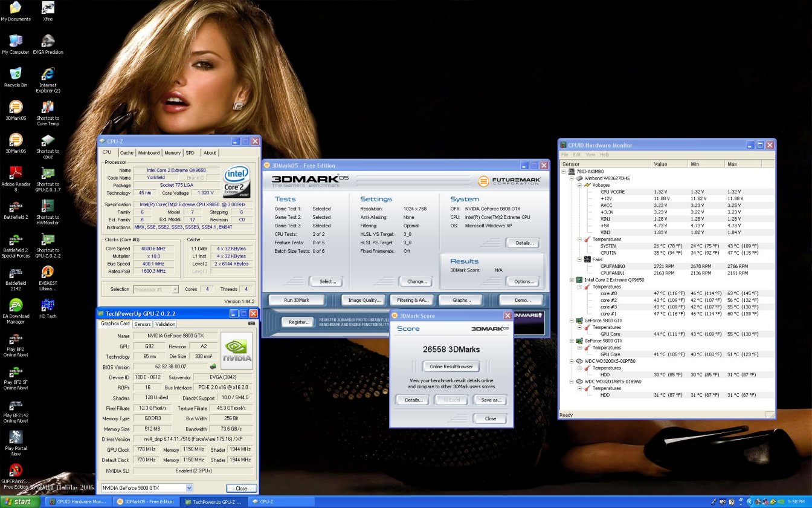Click GPU-Z camera screenshot icon
This screenshot has height=508, width=812.
click(251, 324)
